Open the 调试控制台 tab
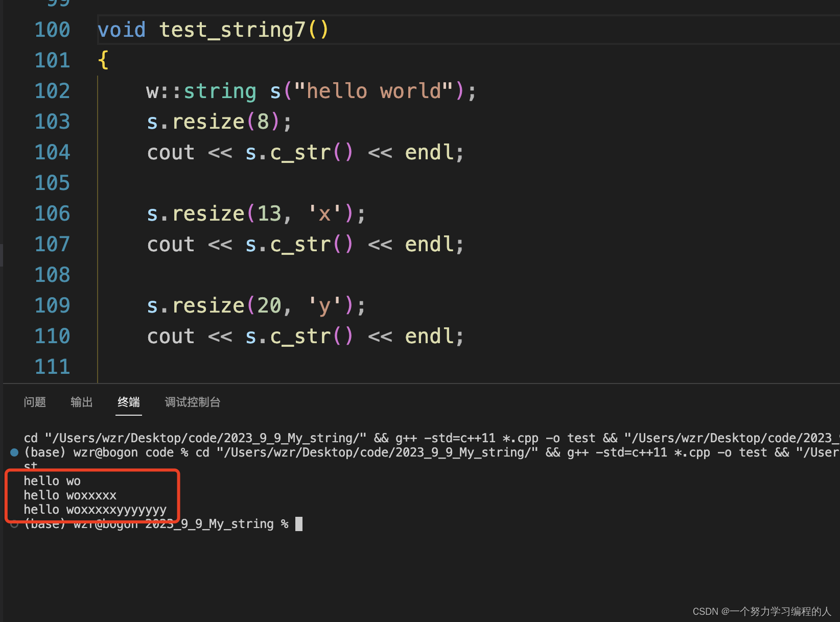Screen dimensions: 840x622 [x=193, y=402]
